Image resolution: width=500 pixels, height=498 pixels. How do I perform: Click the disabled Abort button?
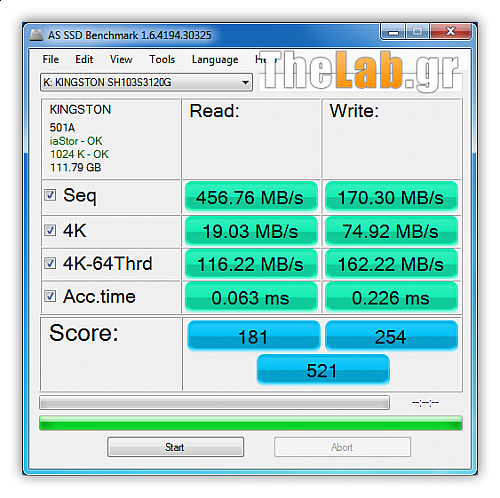click(x=342, y=447)
